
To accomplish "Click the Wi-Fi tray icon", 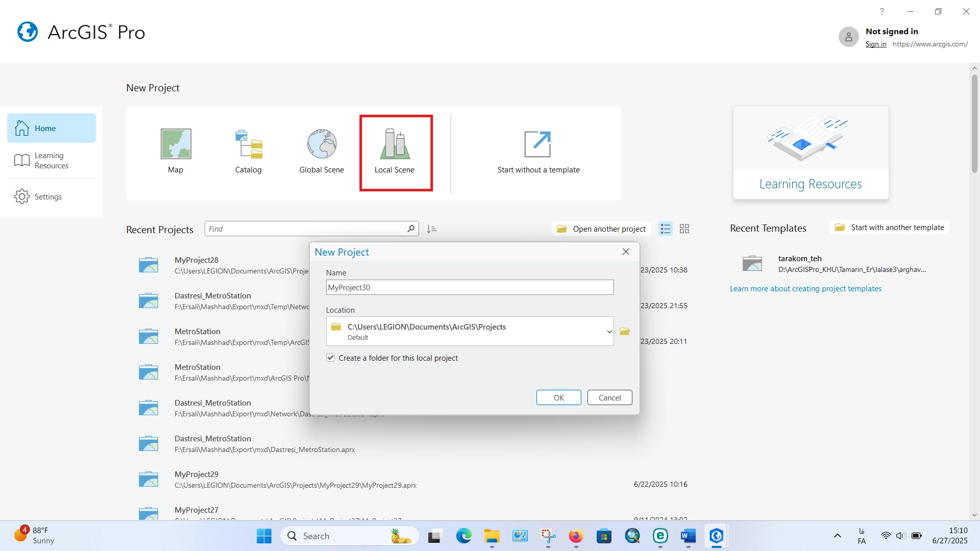I will pyautogui.click(x=886, y=536).
